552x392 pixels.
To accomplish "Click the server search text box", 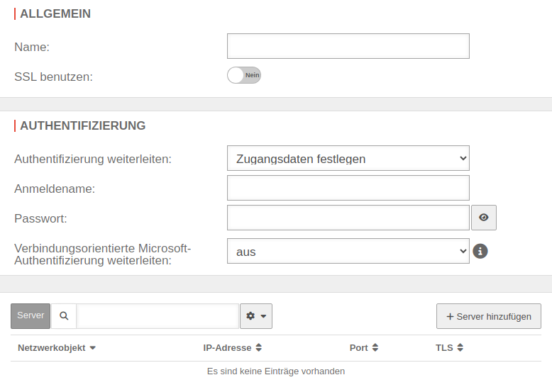I will coord(158,316).
